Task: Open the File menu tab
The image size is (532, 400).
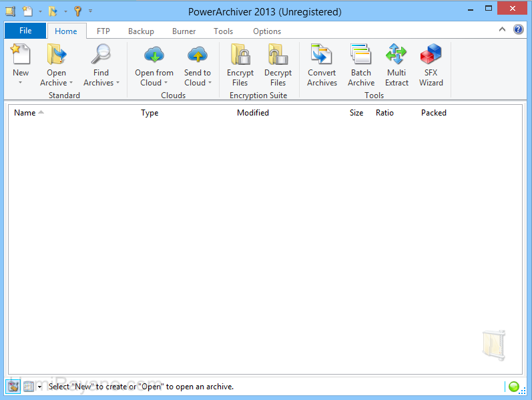Action: [25, 31]
